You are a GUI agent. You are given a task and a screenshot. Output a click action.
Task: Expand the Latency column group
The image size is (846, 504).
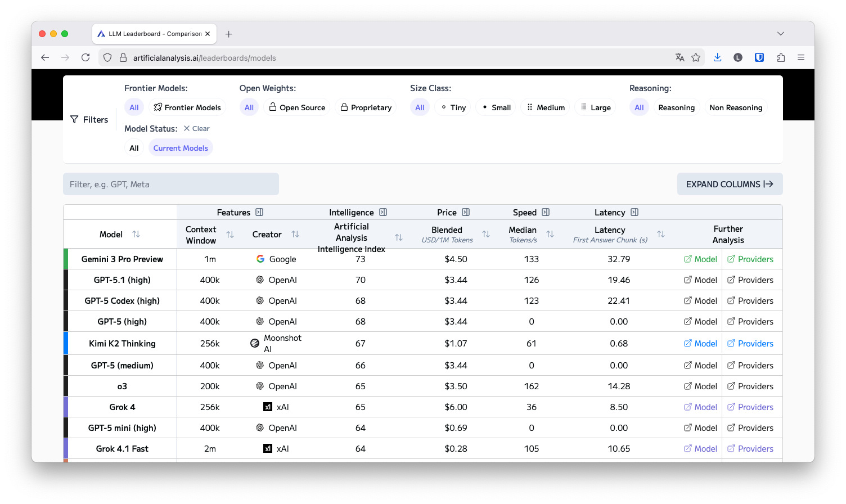pos(634,213)
